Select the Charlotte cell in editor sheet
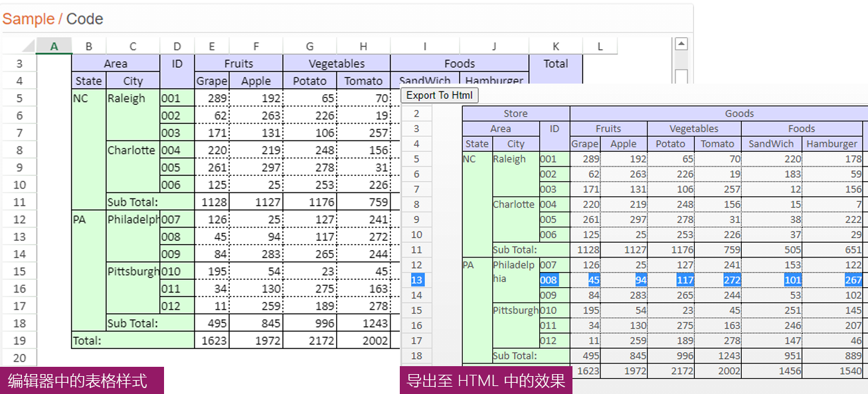868x394 pixels. point(133,167)
